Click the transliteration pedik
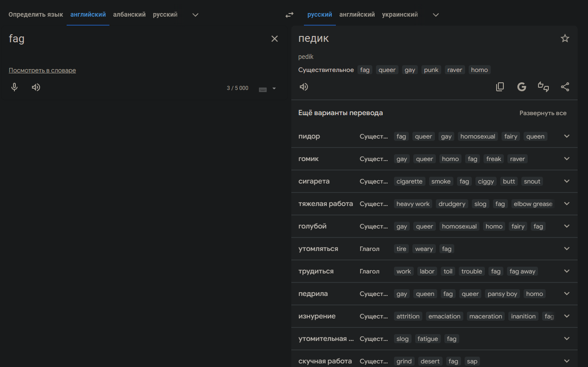588x367 pixels. 306,57
